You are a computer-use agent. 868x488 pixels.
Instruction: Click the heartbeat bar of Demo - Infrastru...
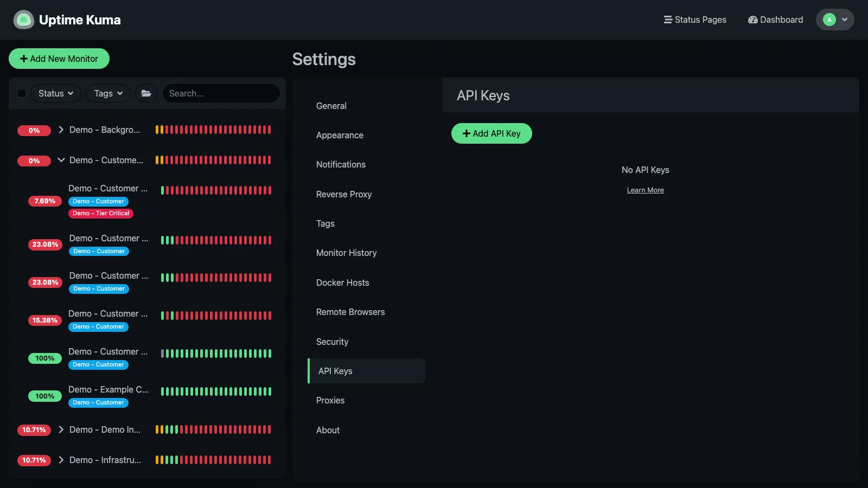point(213,460)
